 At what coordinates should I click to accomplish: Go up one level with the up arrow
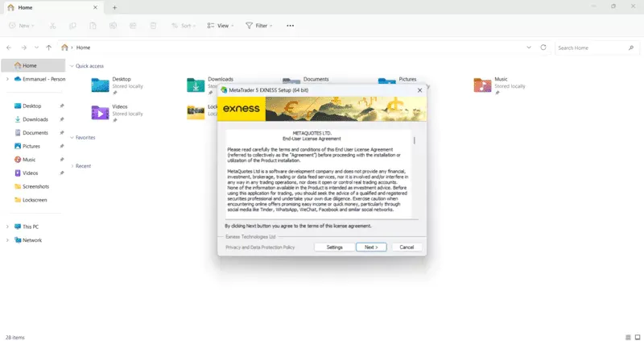pyautogui.click(x=49, y=48)
